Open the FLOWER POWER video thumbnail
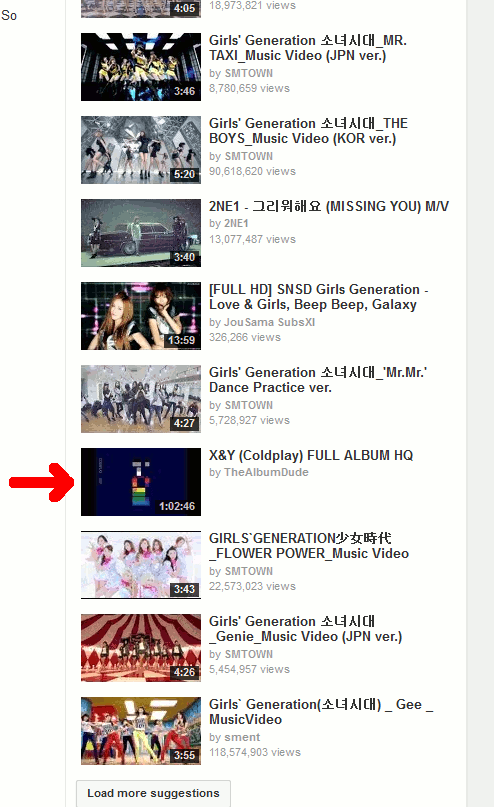This screenshot has height=807, width=494. coord(140,565)
